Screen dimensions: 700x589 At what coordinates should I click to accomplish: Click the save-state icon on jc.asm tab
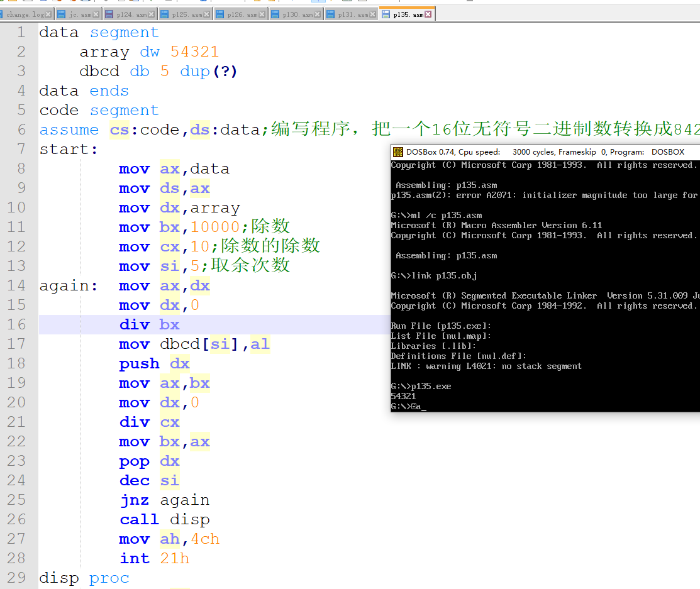[62, 14]
